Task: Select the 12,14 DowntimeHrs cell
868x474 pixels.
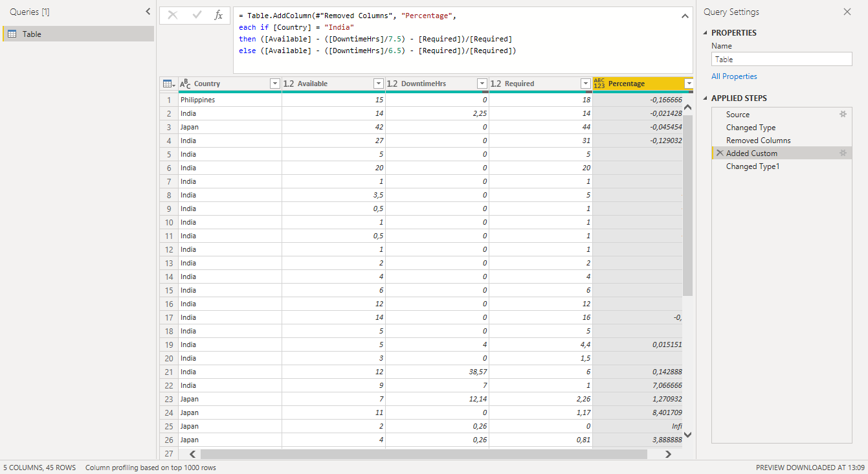Action: coord(437,399)
